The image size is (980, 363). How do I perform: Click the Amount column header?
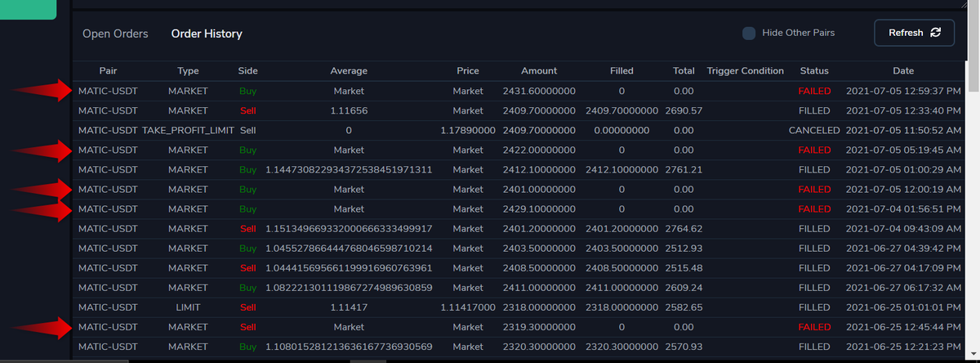539,71
